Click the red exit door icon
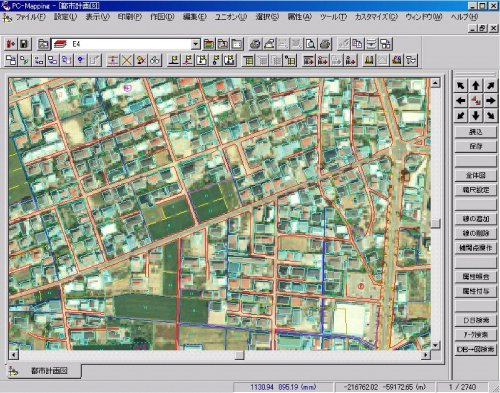 pos(10,44)
